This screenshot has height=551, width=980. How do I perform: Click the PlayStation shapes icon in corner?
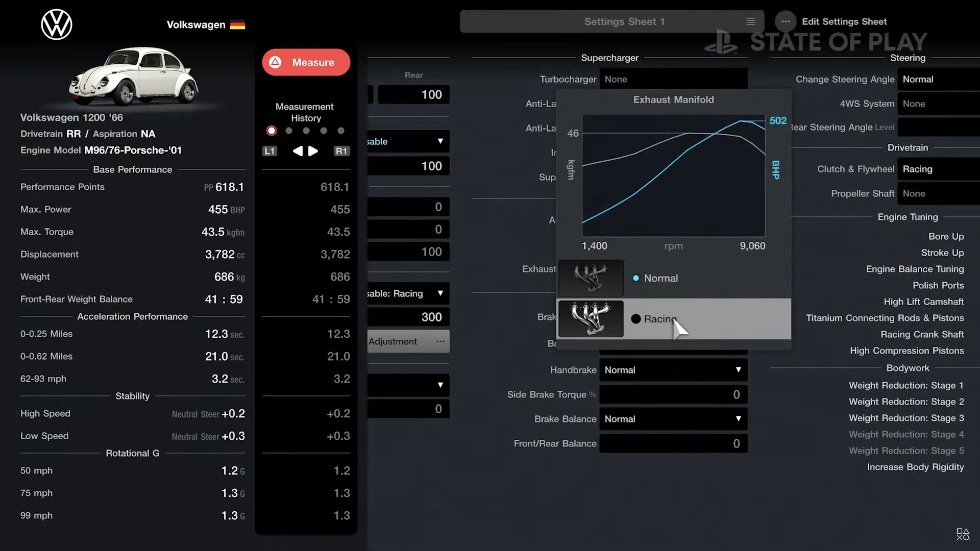[963, 534]
